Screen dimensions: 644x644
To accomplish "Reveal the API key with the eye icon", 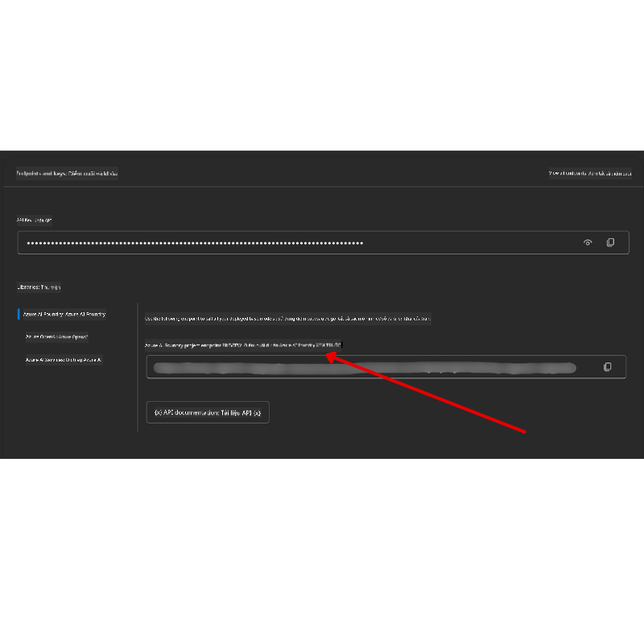I will pyautogui.click(x=588, y=243).
